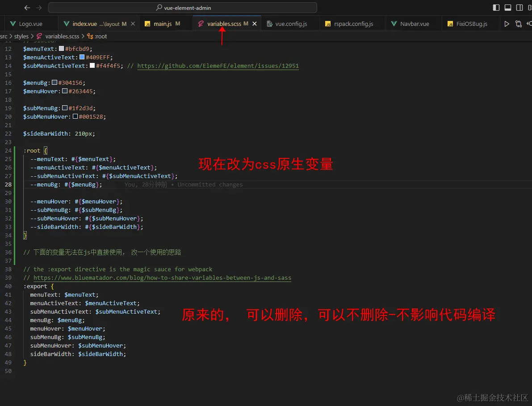Click the --subMenuHover variable line
Screen dimensions: 532x406
coord(87,218)
